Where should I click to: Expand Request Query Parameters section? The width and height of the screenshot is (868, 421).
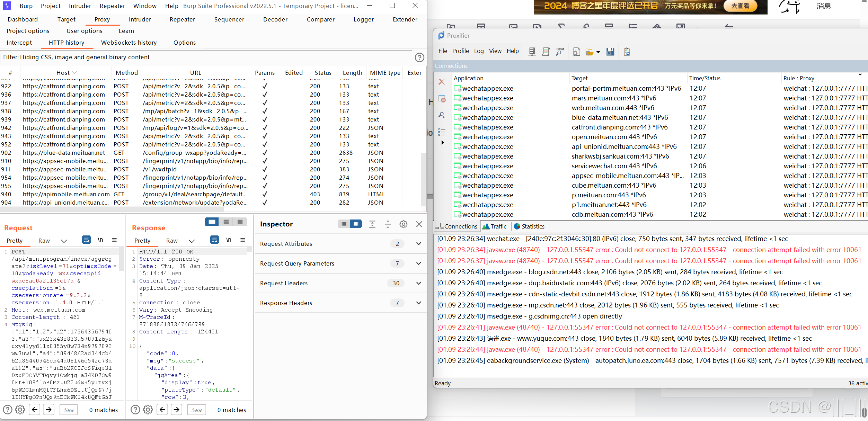pyautogui.click(x=418, y=263)
